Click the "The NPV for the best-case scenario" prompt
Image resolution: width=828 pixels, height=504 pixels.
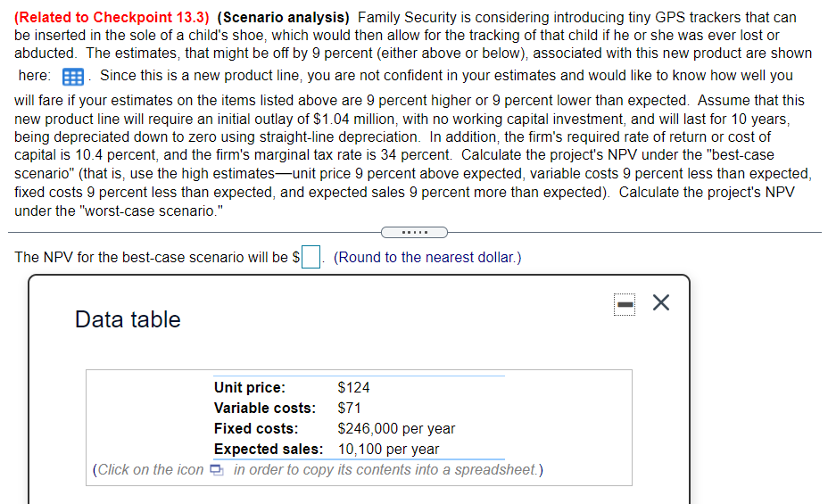pos(151,258)
